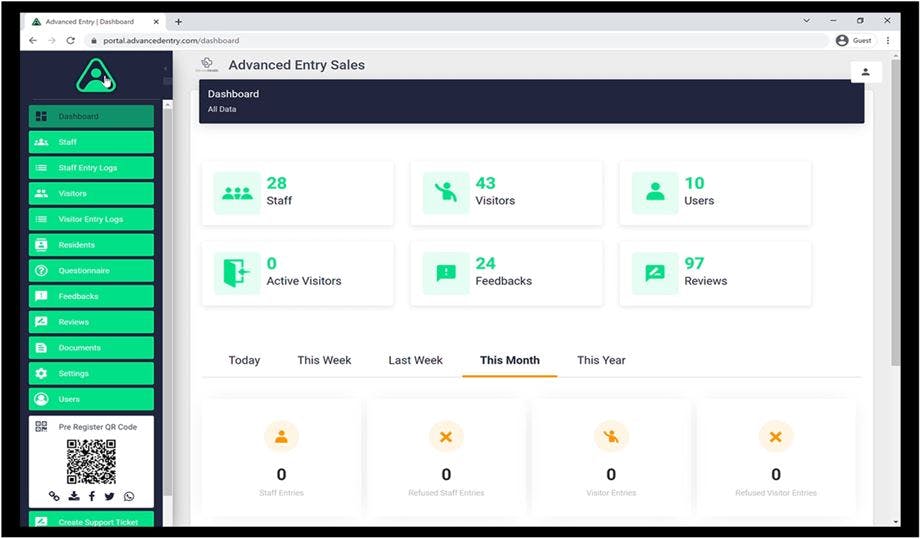Open the Questionnaire sidebar item
Viewport: 921px width, 539px height.
click(x=91, y=271)
